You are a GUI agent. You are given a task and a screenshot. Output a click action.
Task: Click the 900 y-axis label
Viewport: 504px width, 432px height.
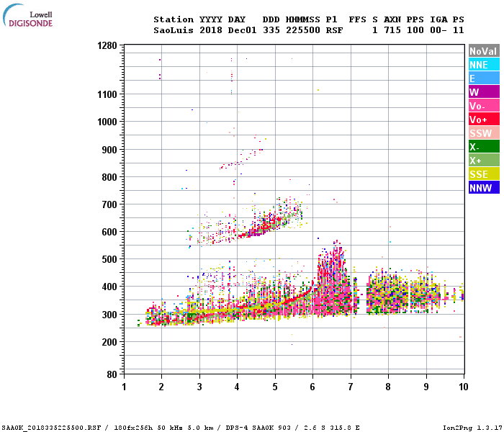coord(109,150)
